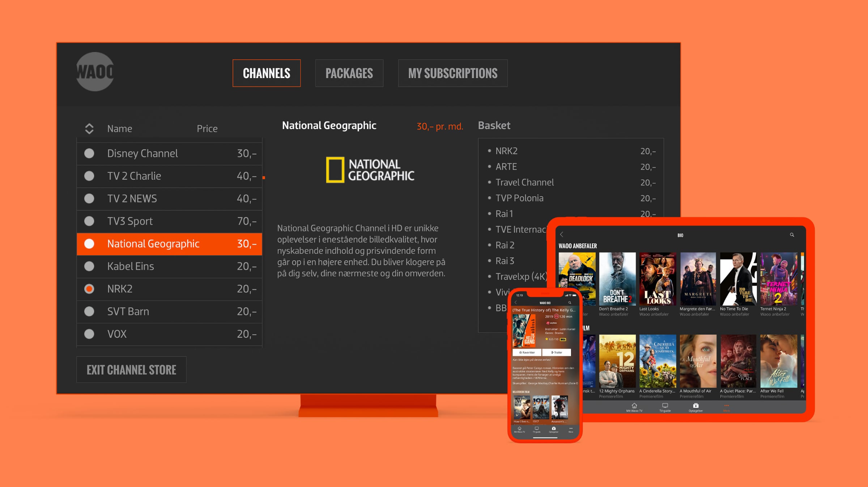This screenshot has height=487, width=868.
Task: Click the Kabel Eins channel name
Action: coord(131,266)
